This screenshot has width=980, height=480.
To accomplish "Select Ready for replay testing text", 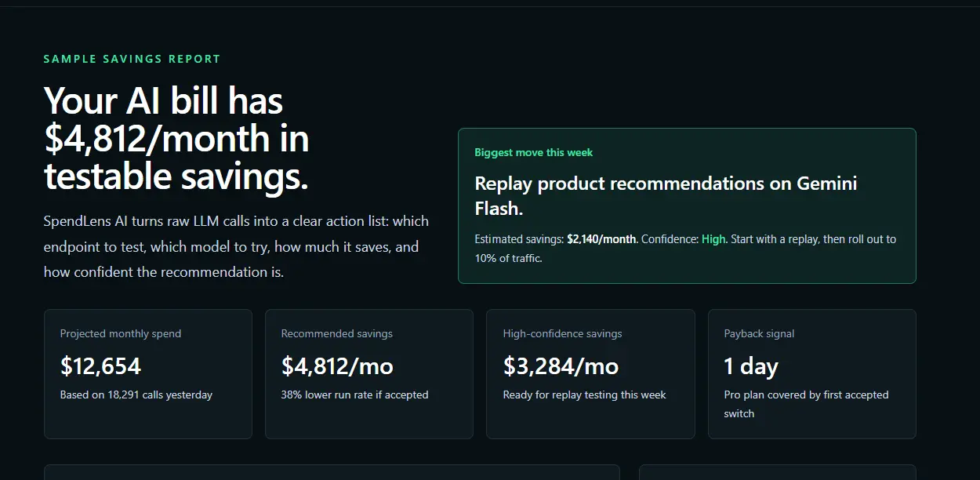I will click(x=584, y=395).
